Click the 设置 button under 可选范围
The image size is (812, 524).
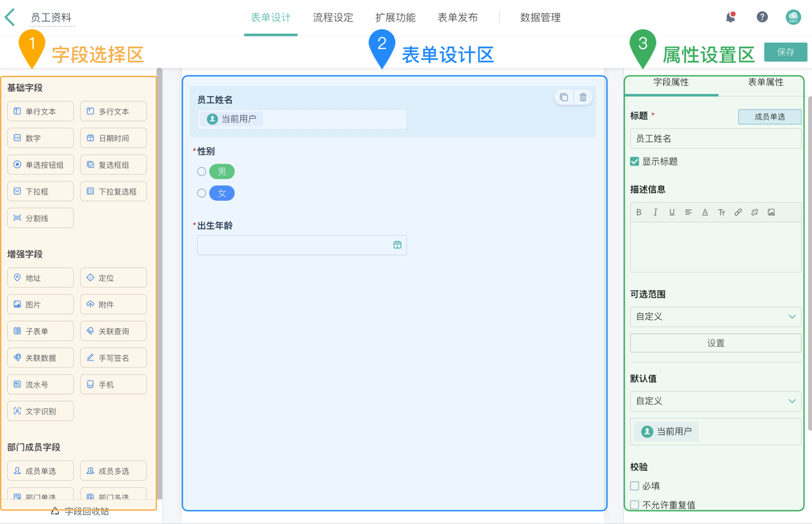click(715, 343)
